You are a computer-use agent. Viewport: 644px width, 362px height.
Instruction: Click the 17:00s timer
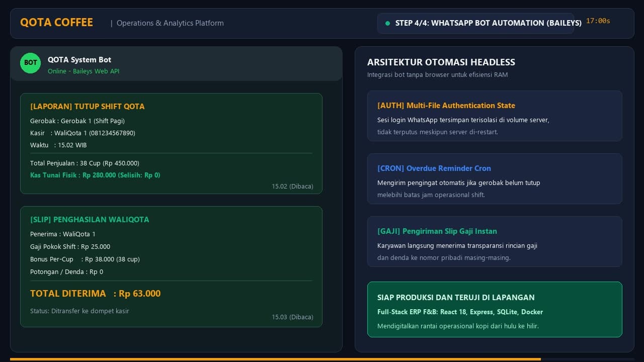click(598, 21)
